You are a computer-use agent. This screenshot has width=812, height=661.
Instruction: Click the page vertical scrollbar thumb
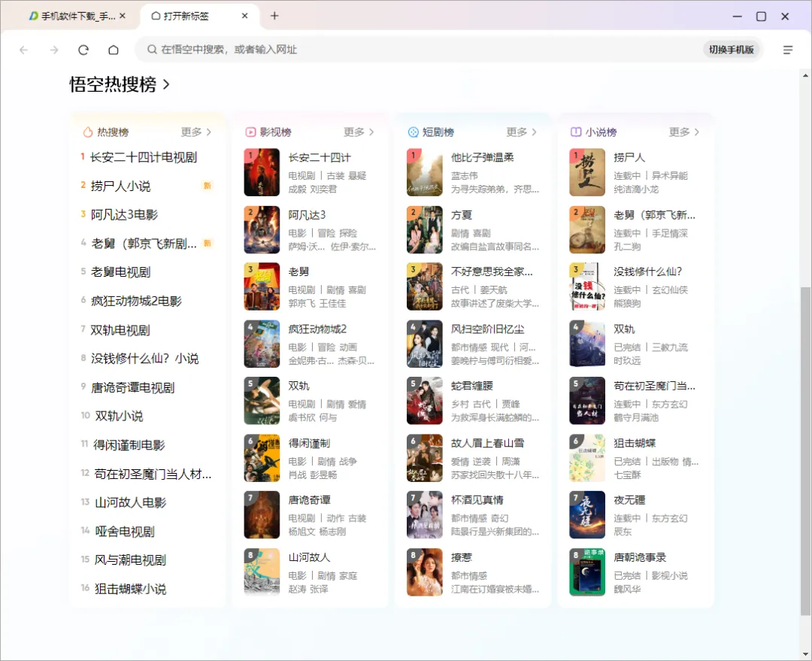click(x=805, y=450)
